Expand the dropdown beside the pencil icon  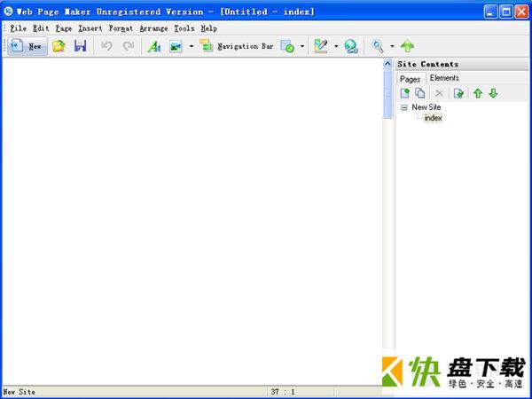[x=336, y=46]
